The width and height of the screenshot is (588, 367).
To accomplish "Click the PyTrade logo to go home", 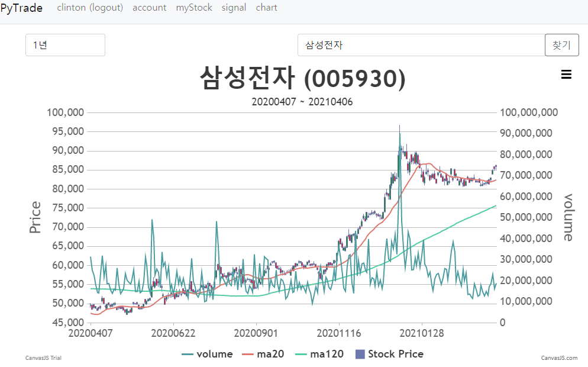I will tap(21, 8).
